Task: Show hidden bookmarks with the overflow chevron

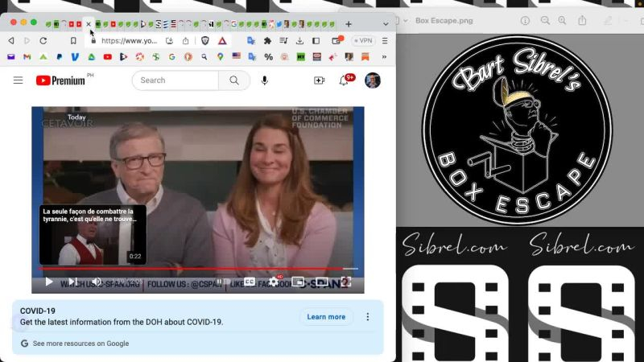Action: point(386,57)
